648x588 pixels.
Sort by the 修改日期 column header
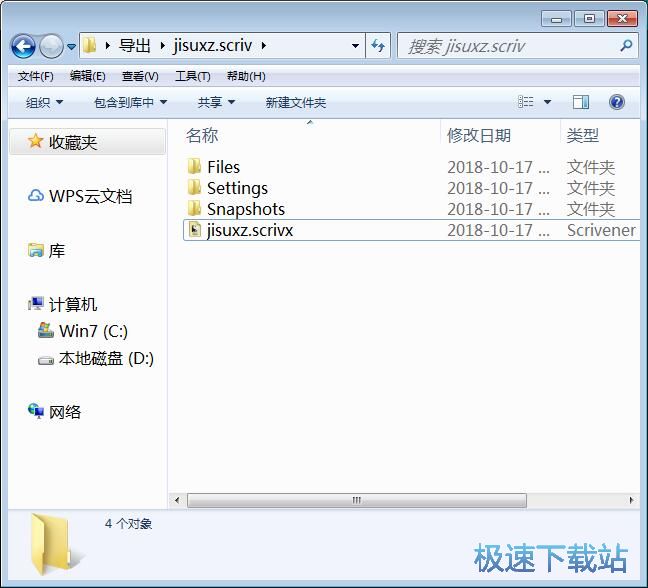pyautogui.click(x=479, y=136)
